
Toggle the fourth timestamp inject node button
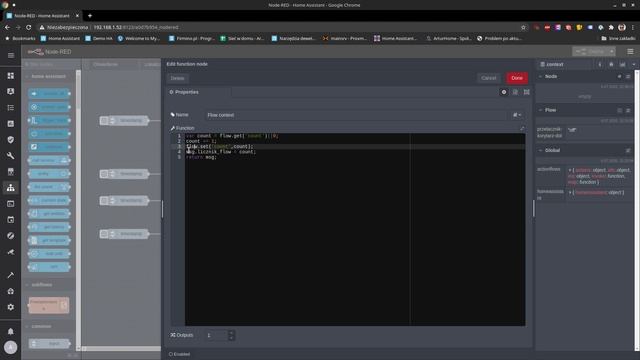[104, 234]
